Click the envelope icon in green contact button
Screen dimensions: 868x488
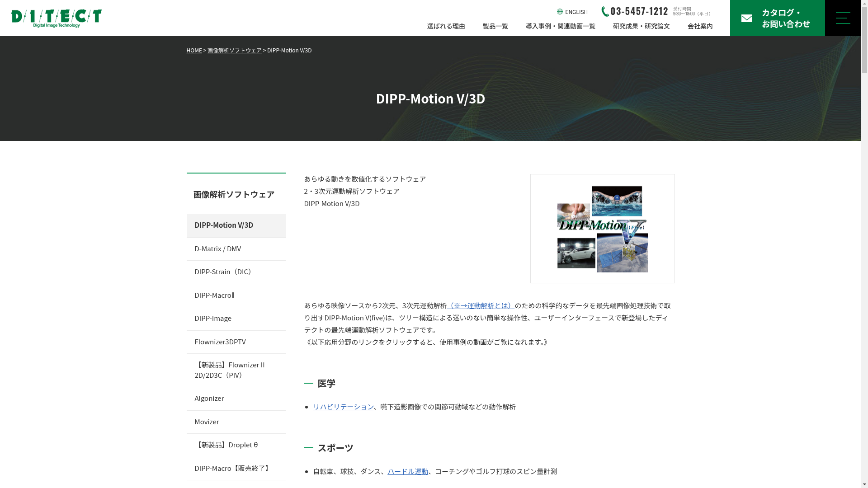point(747,19)
